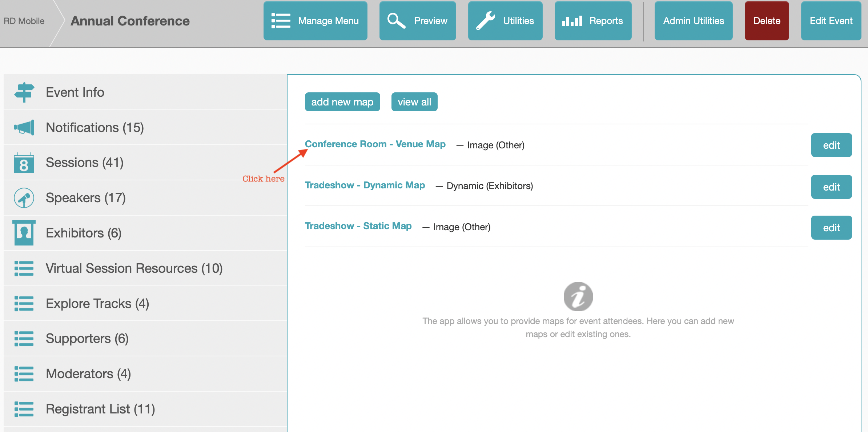Open the Reports chart button
Image resolution: width=868 pixels, height=432 pixels.
pyautogui.click(x=592, y=21)
